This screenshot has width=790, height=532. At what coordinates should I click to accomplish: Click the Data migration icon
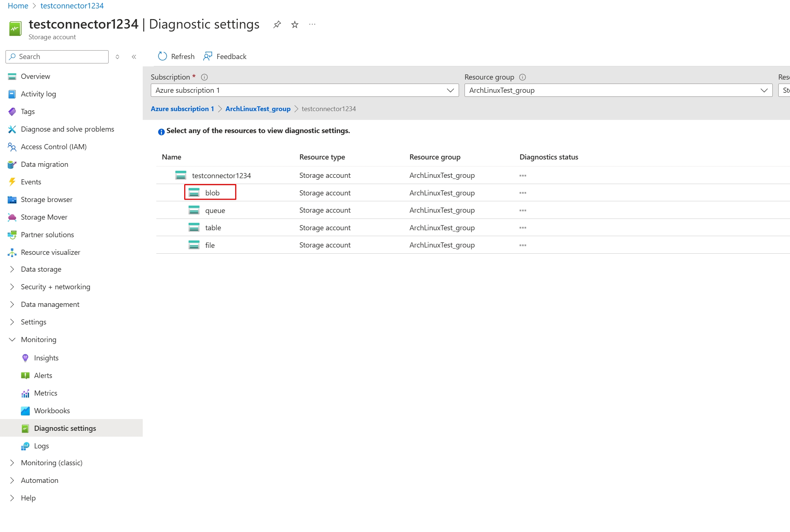pyautogui.click(x=12, y=164)
